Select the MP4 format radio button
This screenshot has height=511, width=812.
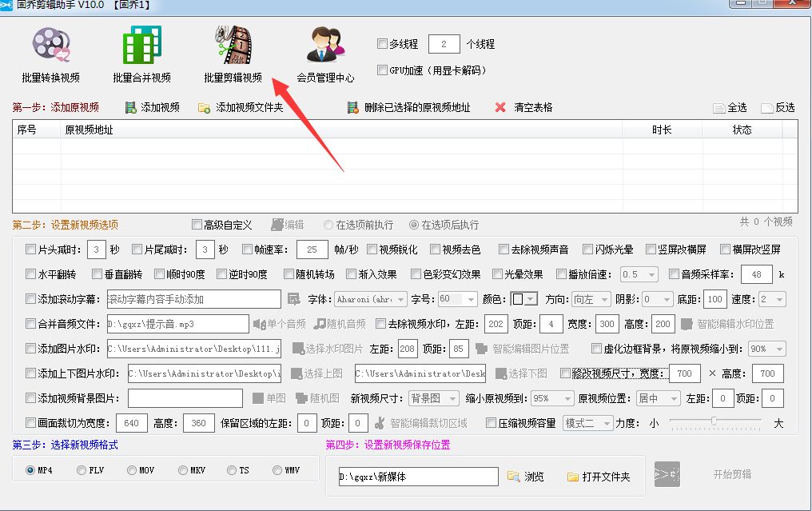click(30, 470)
